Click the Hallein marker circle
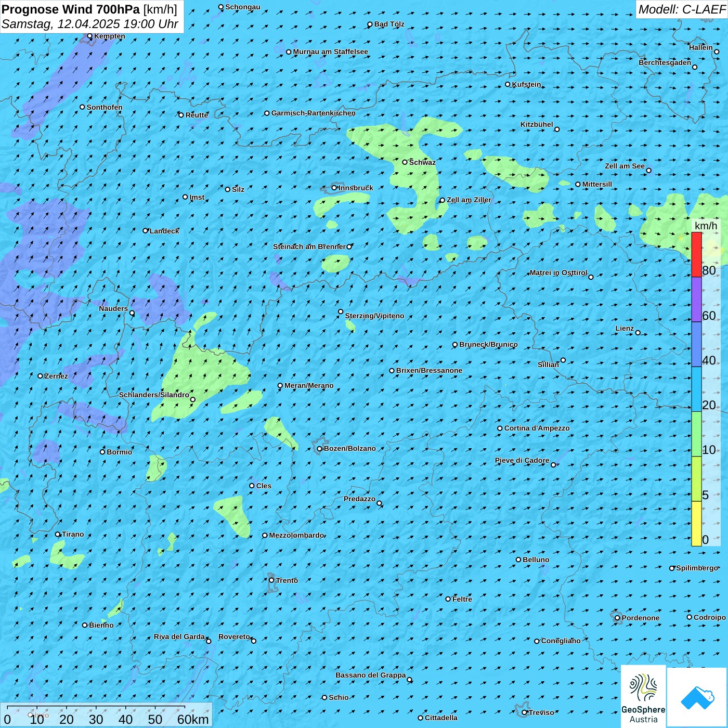Viewport: 728px width, 728px height. click(717, 51)
